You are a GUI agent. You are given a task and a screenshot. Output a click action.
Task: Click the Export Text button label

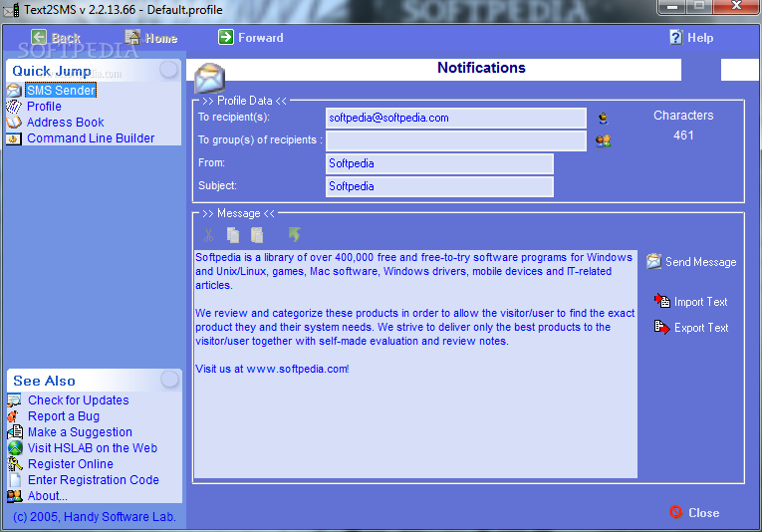pos(701,328)
